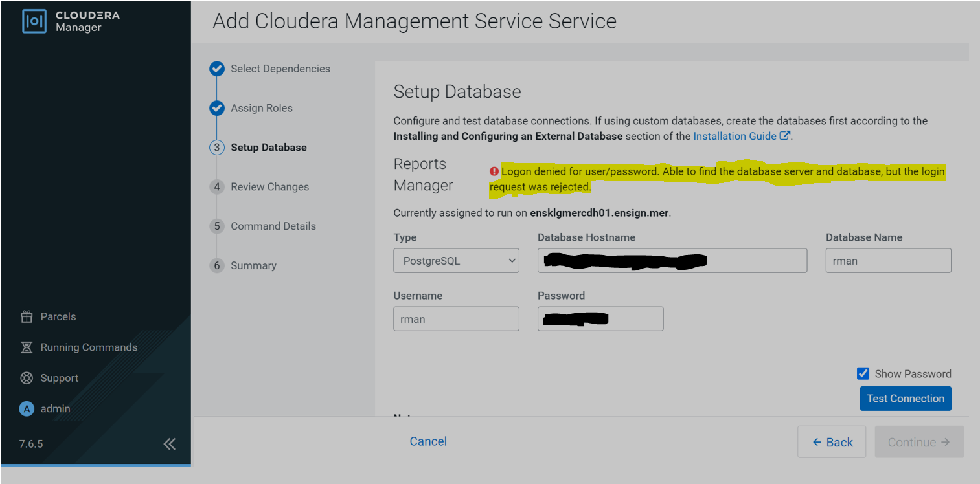This screenshot has height=484, width=980.
Task: Open Running Commands via the hourglass icon
Action: tap(27, 347)
